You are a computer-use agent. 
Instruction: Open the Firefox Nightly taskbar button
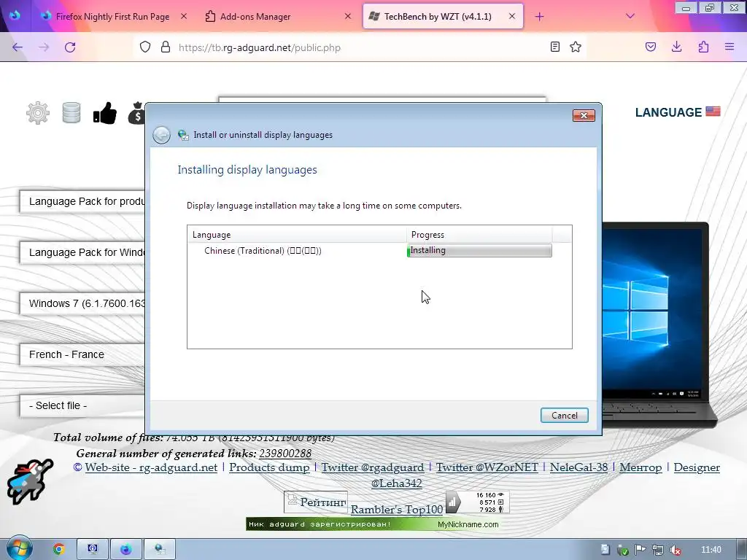[125, 549]
